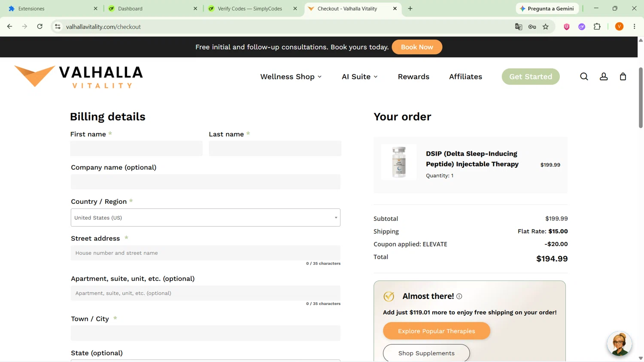
Task: Click the Coupon applied: ELEVATE text
Action: (x=410, y=244)
